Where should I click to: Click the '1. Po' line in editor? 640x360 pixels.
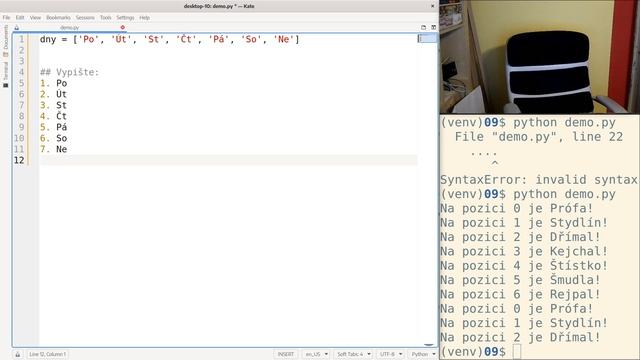[x=53, y=83]
